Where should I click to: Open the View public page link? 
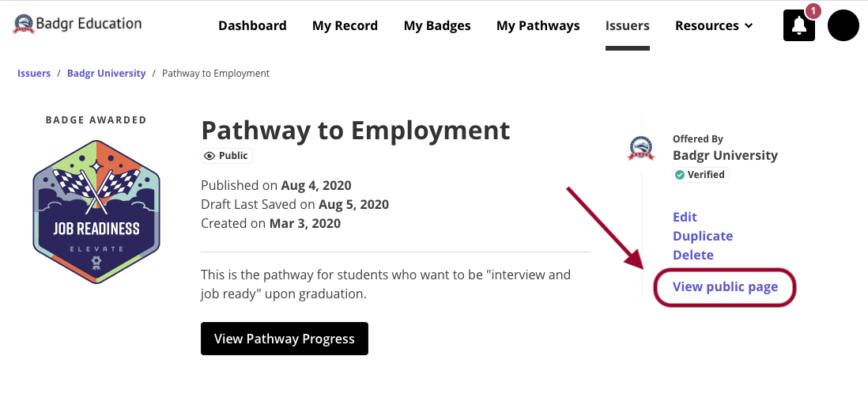725,286
